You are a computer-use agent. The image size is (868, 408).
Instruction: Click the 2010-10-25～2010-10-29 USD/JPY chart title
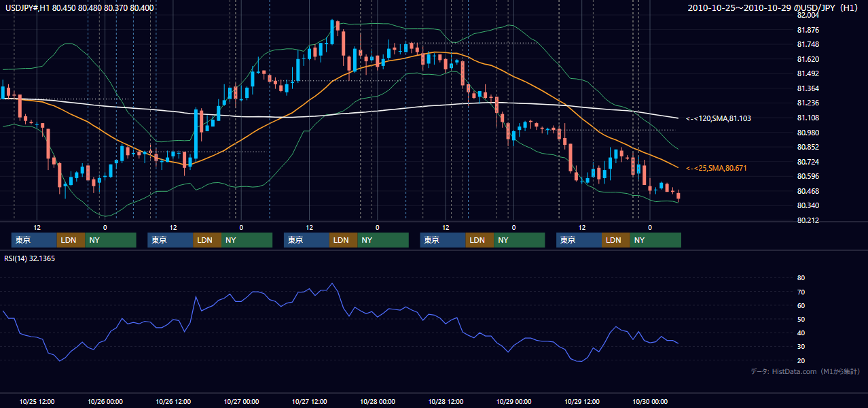pos(774,8)
